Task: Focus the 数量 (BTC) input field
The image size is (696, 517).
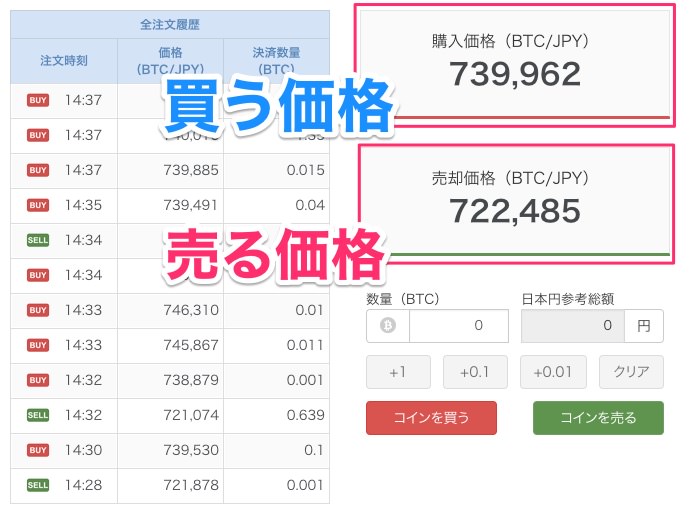Action: [458, 326]
